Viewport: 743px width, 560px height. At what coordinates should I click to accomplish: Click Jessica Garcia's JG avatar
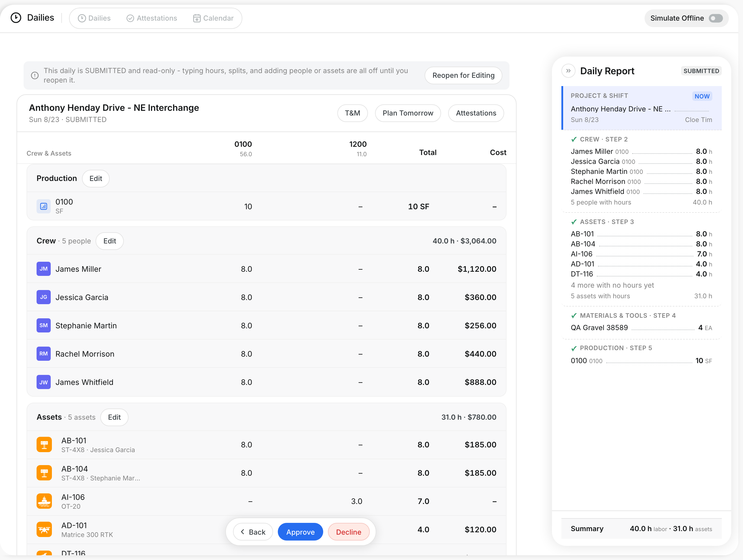click(x=44, y=297)
